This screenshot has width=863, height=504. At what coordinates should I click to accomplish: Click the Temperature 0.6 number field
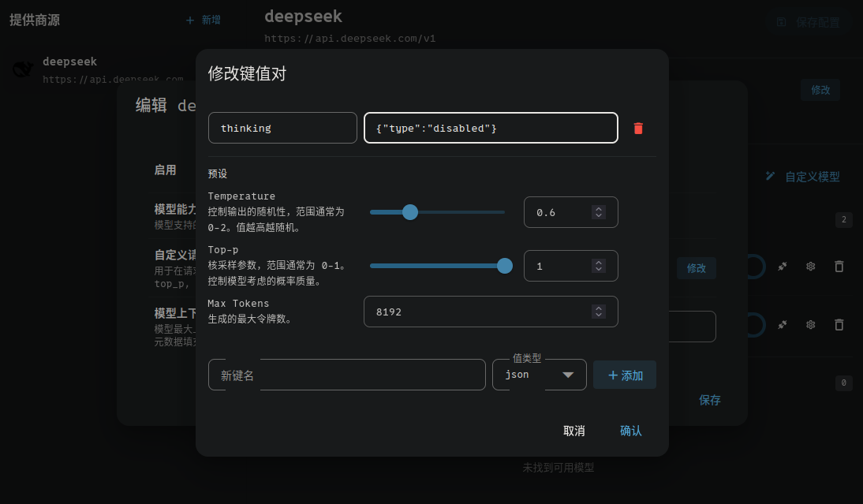click(x=571, y=212)
